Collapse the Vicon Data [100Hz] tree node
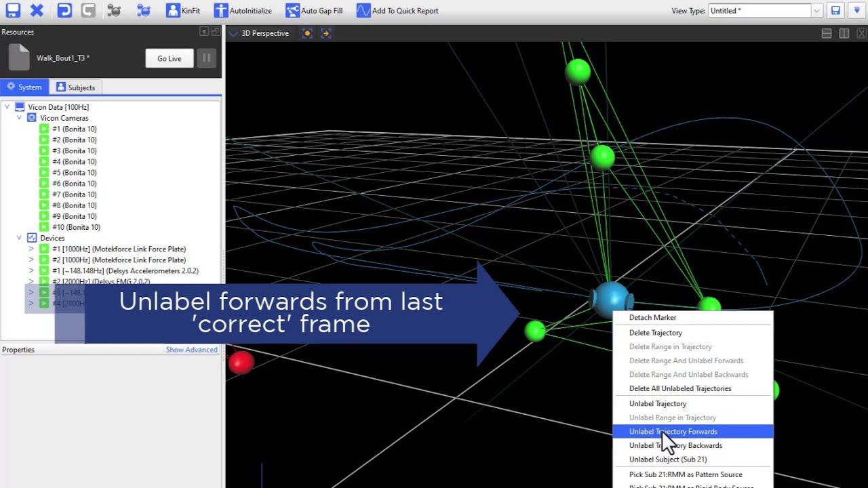The height and width of the screenshot is (488, 868). [x=7, y=107]
